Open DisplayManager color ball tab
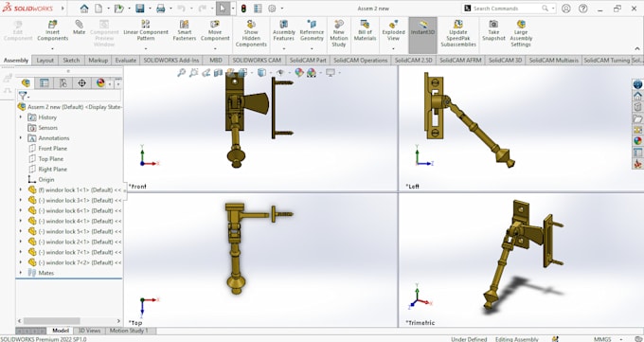Screen dimensions: 644x342 pyautogui.click(x=100, y=83)
